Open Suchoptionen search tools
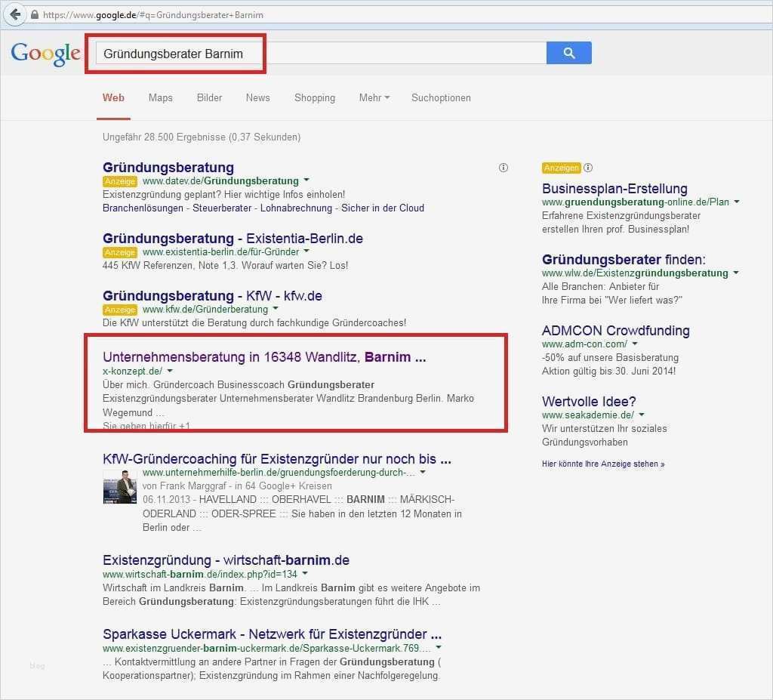The image size is (773, 700). (441, 97)
